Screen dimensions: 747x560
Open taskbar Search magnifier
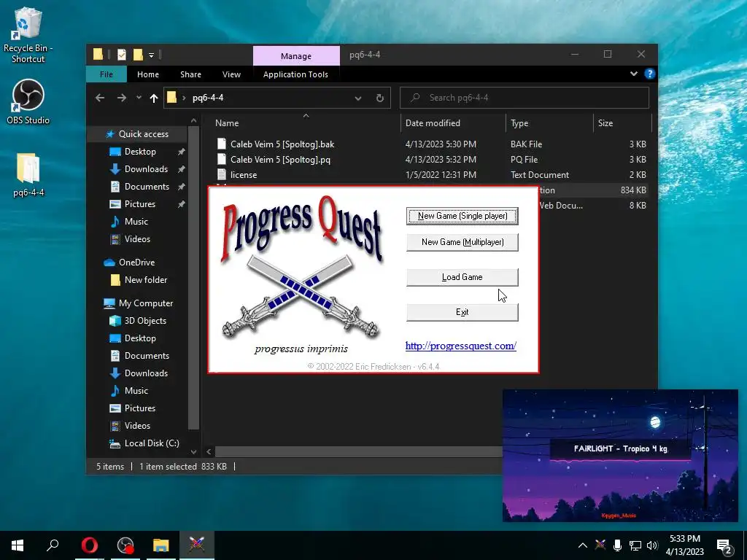[x=53, y=545]
